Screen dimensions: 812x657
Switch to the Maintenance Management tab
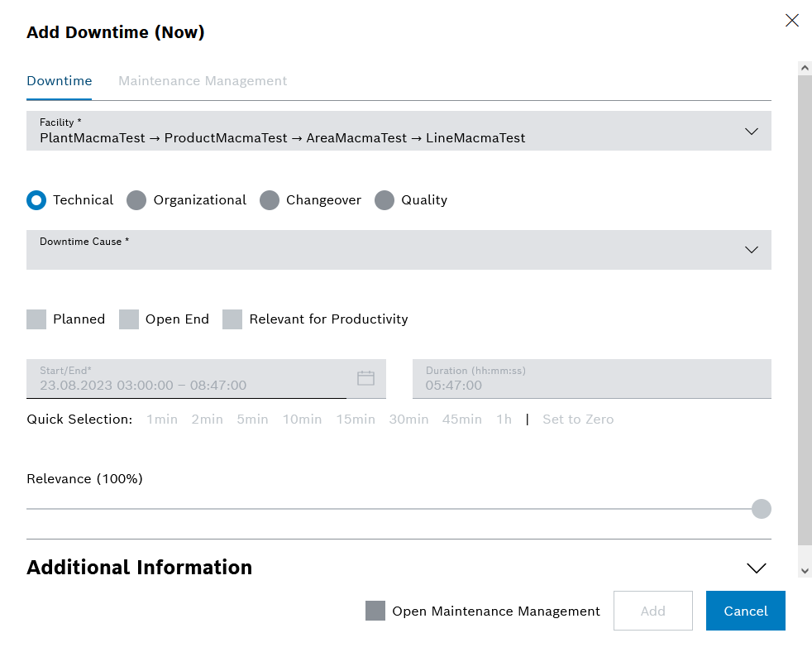coord(203,80)
